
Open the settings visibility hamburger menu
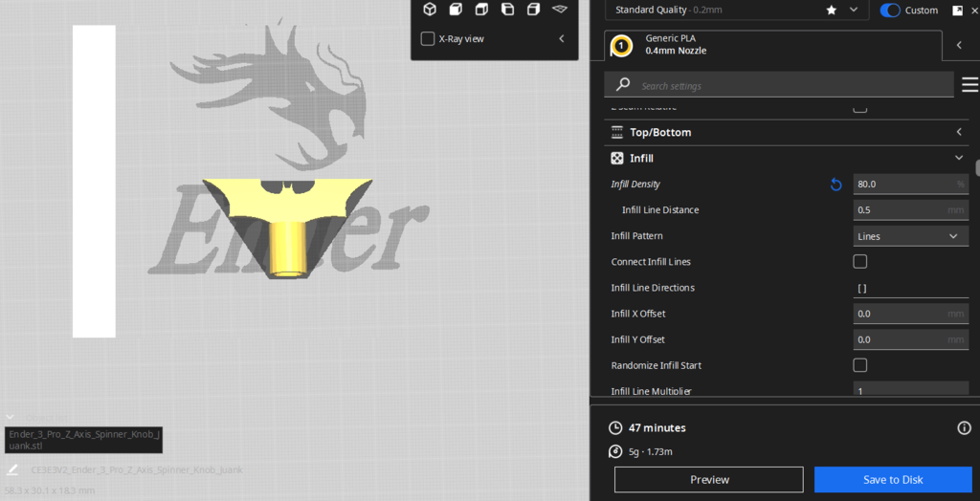click(x=969, y=84)
